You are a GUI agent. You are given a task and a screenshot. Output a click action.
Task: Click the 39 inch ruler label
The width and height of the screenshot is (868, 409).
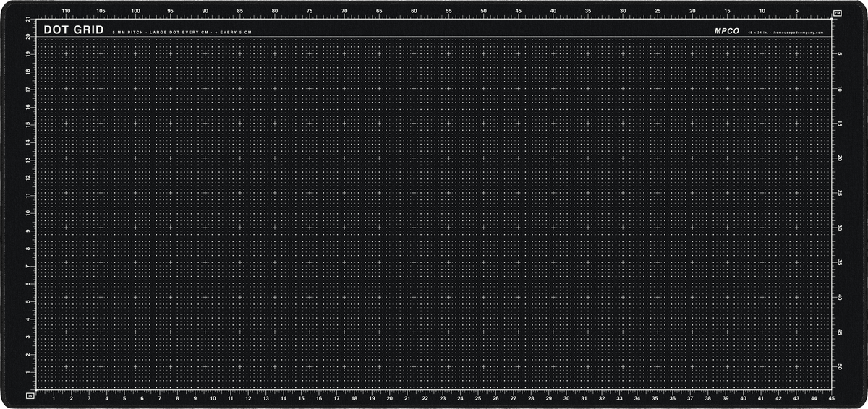tap(726, 398)
